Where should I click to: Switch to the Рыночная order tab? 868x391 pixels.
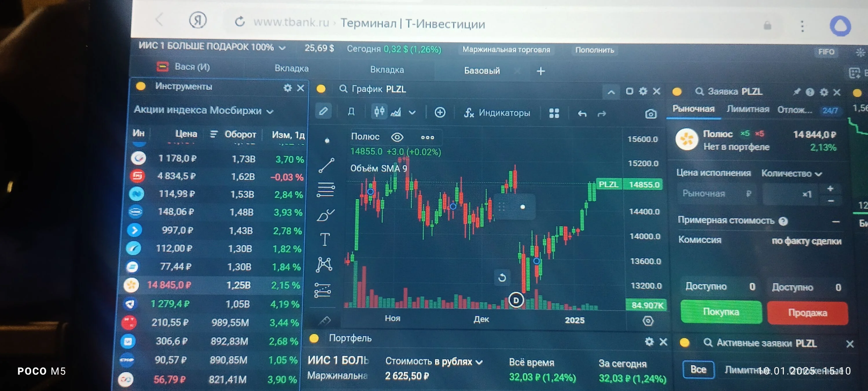pyautogui.click(x=693, y=108)
